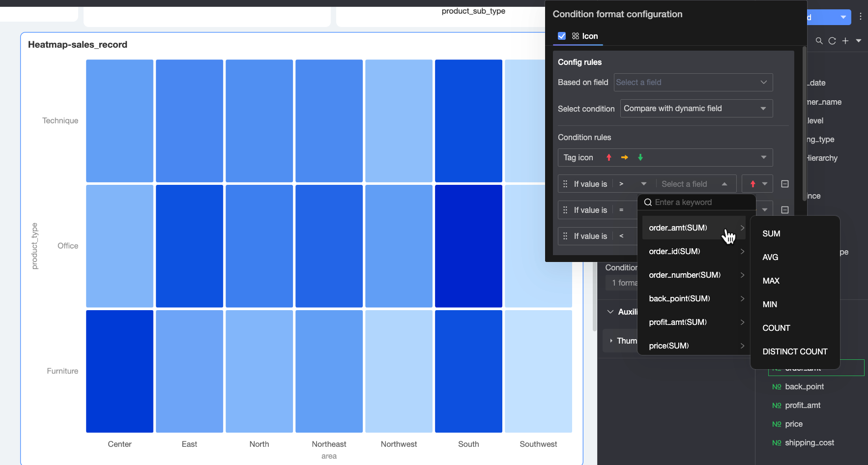Click the 'product_sub_type' label at the top
868x465 pixels.
(473, 11)
